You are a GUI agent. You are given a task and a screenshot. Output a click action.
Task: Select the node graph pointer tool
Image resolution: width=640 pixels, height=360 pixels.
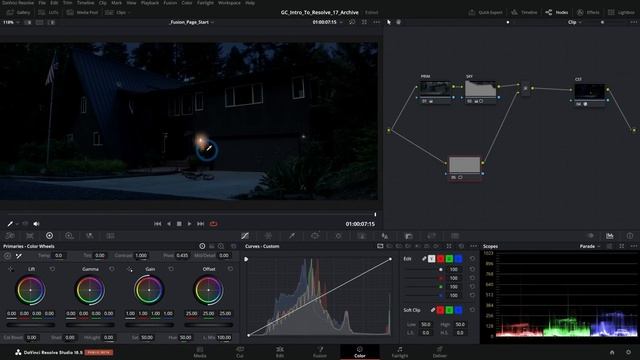tap(389, 22)
